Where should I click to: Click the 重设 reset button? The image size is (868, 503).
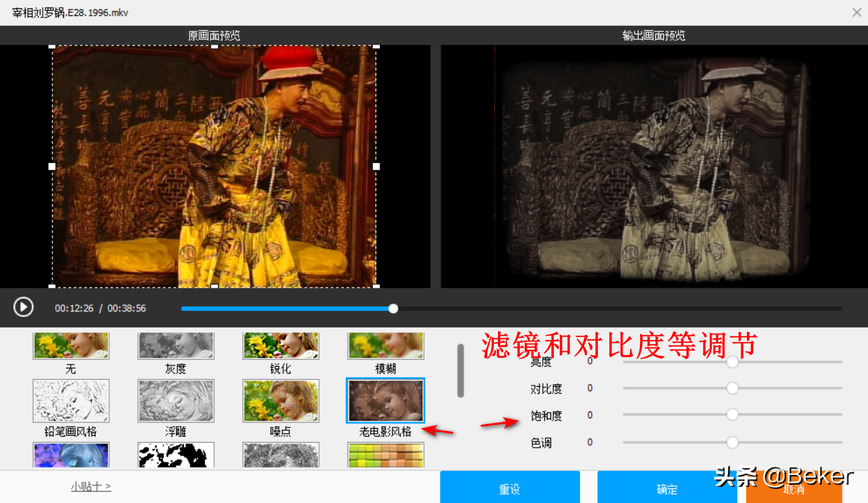pyautogui.click(x=510, y=487)
